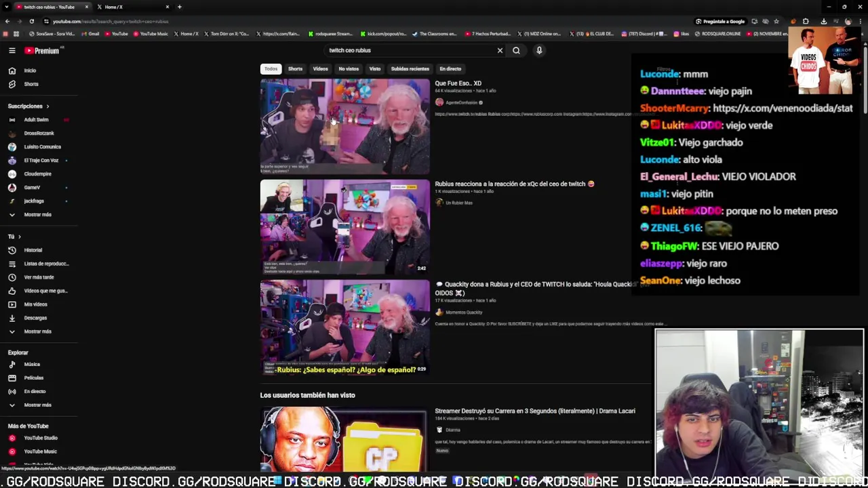The width and height of the screenshot is (868, 488).
Task: Open the YouTube hamburger menu
Action: [x=12, y=50]
